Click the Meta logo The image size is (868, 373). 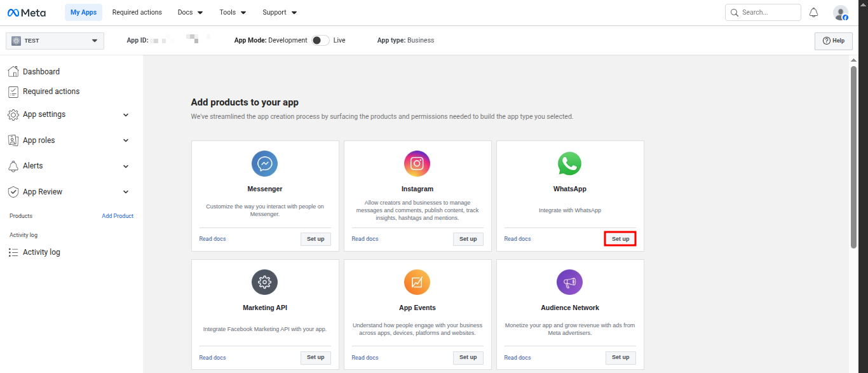pos(27,13)
